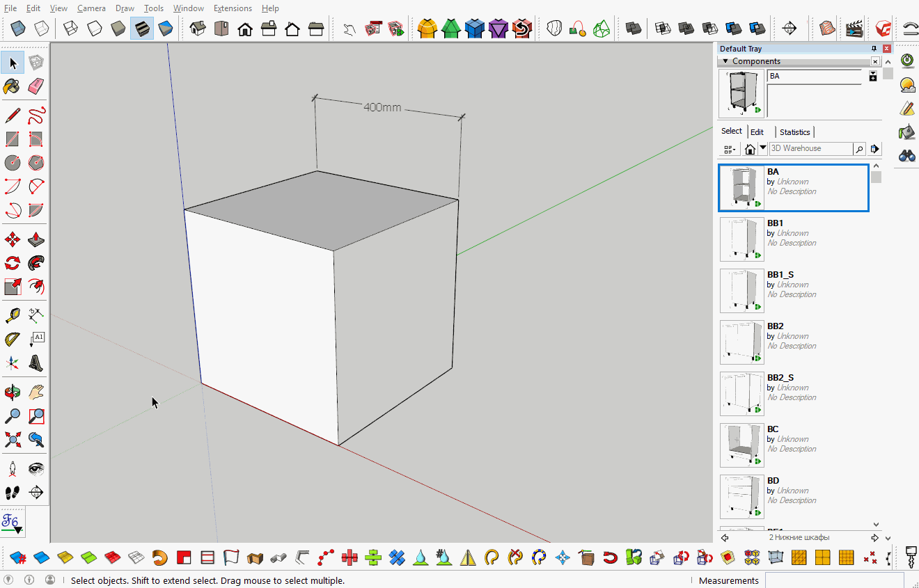Enable the Monochrome display style
Image resolution: width=919 pixels, height=588 pixels.
(x=165, y=28)
